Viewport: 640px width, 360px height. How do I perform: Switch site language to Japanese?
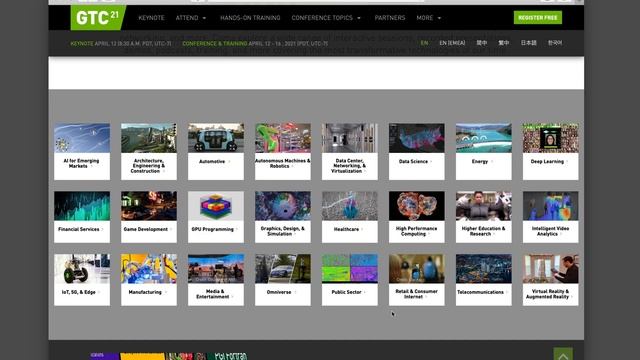(529, 43)
